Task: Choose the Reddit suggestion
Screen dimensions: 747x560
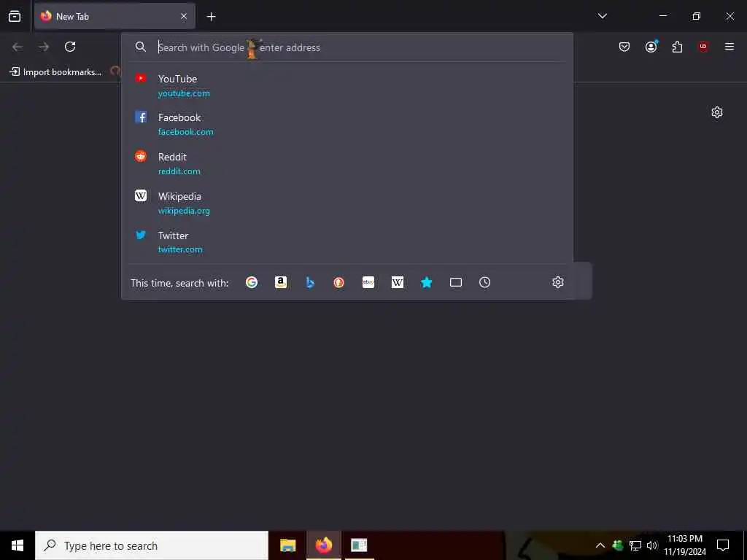Action: click(x=347, y=164)
